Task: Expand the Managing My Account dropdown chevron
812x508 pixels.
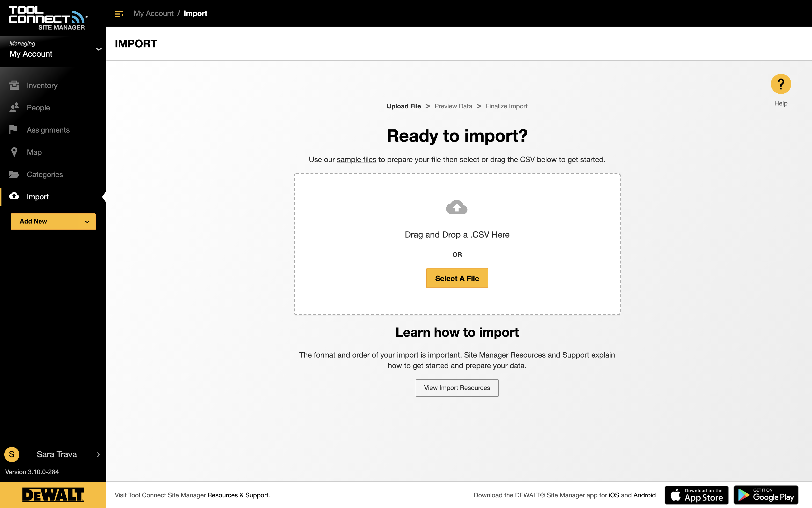Action: click(99, 49)
